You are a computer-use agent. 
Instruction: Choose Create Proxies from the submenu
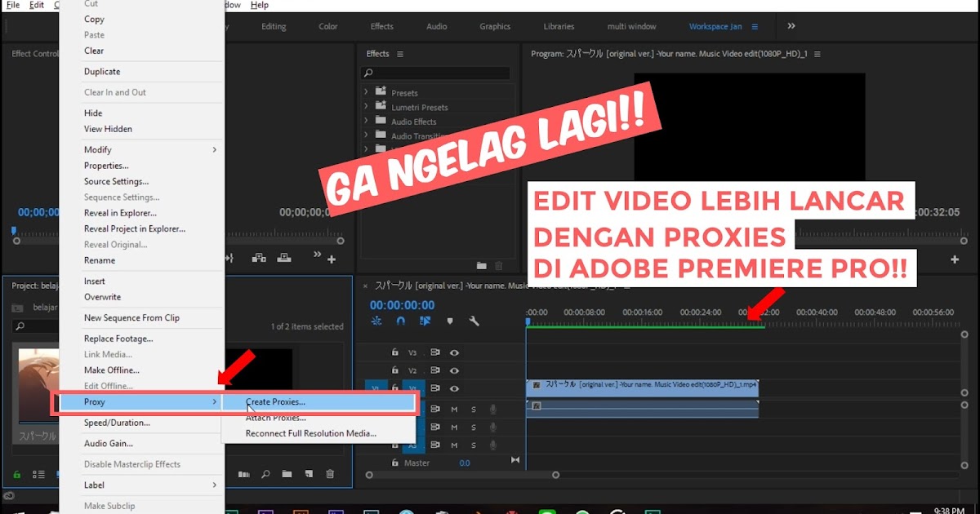[x=318, y=402]
